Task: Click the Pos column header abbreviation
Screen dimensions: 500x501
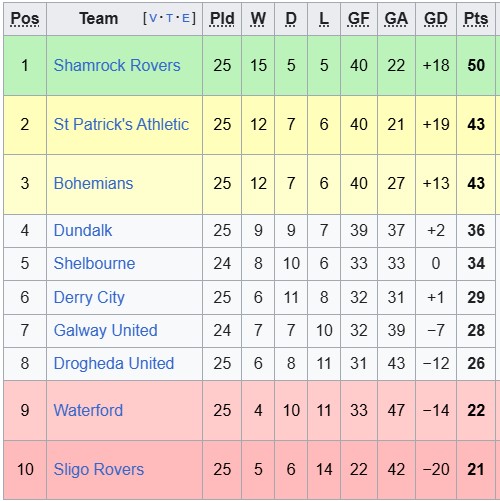Action: tap(25, 19)
